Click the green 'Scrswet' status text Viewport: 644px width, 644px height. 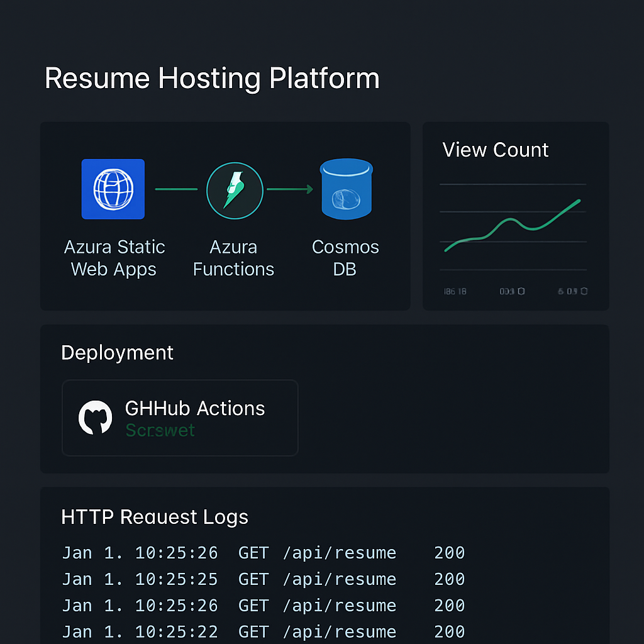point(160,430)
